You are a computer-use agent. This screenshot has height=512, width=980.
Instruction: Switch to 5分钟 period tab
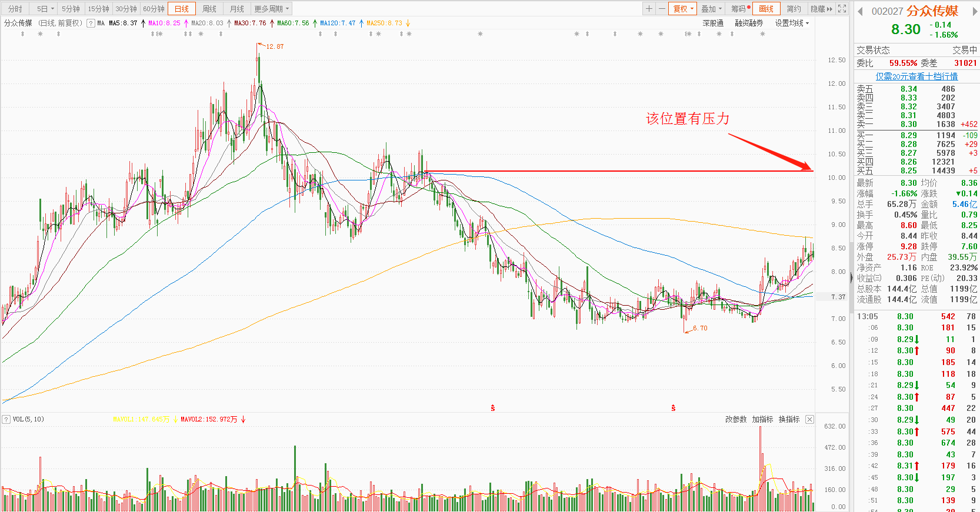click(x=71, y=9)
